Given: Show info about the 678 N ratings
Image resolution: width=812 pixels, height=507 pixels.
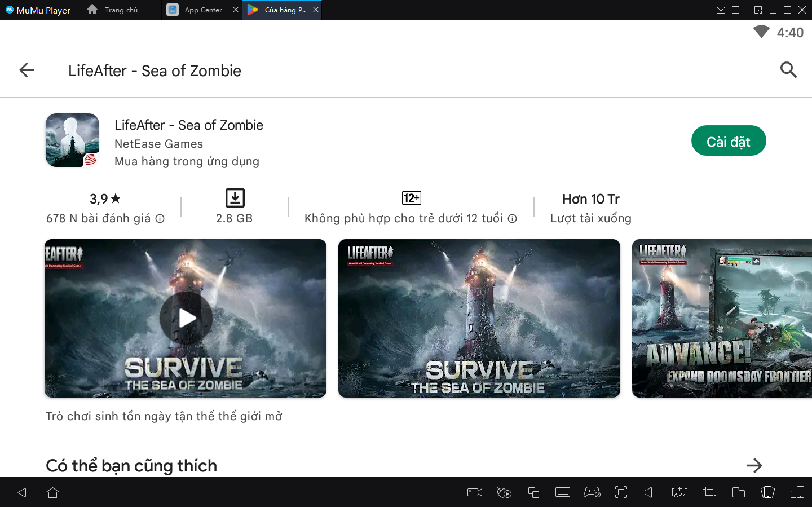Looking at the screenshot, I should point(160,219).
